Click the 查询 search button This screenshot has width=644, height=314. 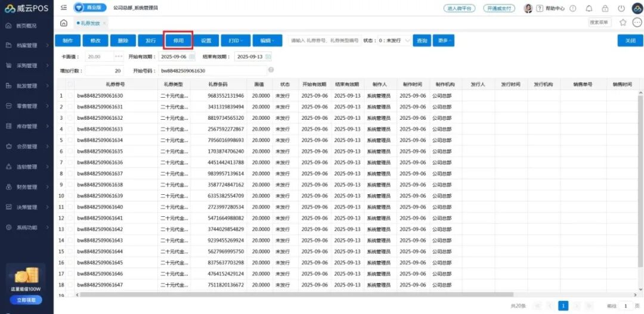(422, 41)
